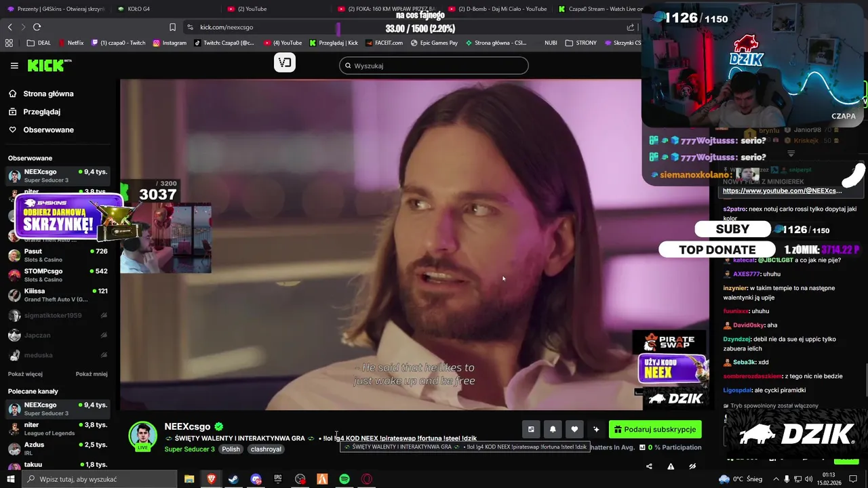
Task: Open the site settings icon beside the URL
Action: tap(190, 27)
